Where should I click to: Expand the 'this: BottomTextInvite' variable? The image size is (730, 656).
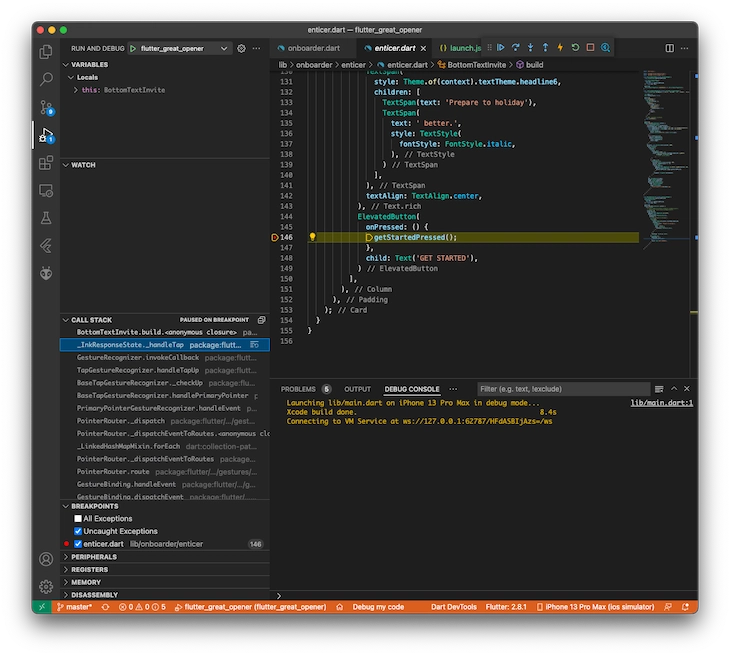point(75,90)
